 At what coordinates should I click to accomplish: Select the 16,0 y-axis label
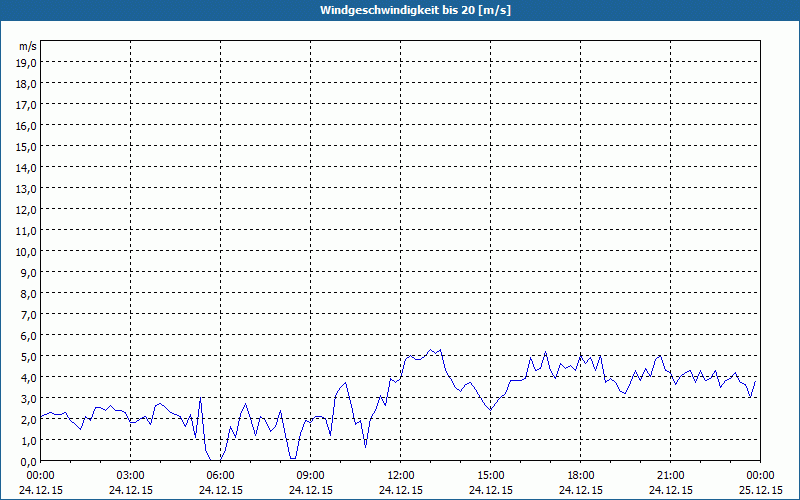point(26,126)
